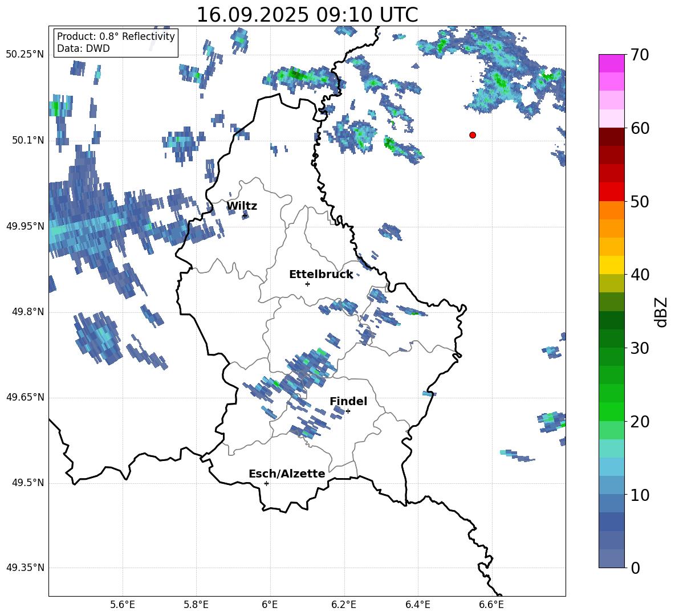
Task: Click the colorbar 60 tick label
Action: tap(640, 128)
